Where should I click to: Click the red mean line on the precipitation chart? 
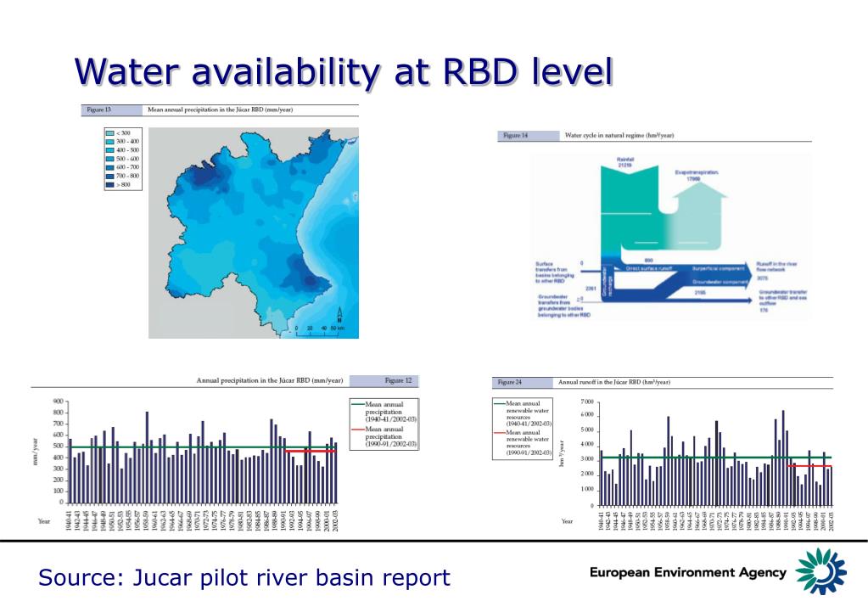pos(311,451)
